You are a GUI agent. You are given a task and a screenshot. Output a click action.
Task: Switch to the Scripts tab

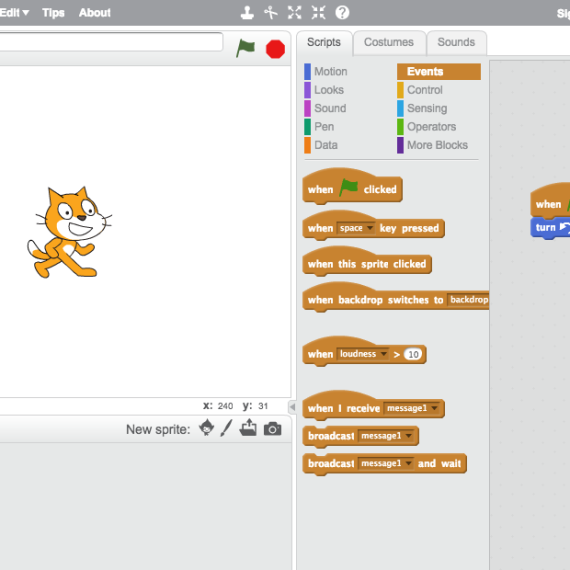pos(324,43)
